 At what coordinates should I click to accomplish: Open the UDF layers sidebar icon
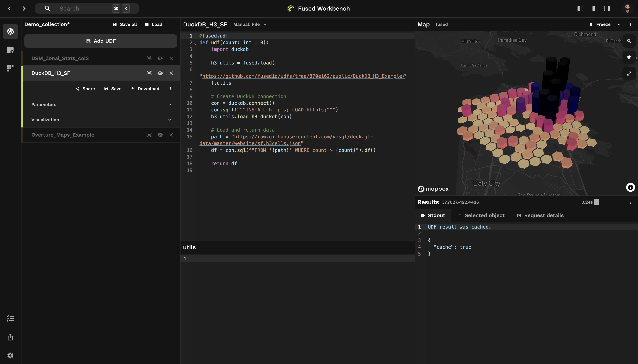tap(10, 31)
